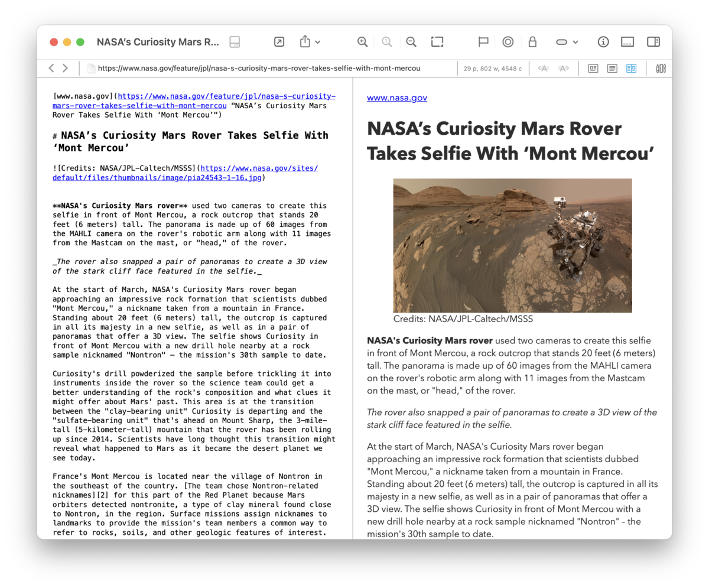Click the nasa.gov URL field
The width and height of the screenshot is (709, 588).
pyautogui.click(x=259, y=68)
